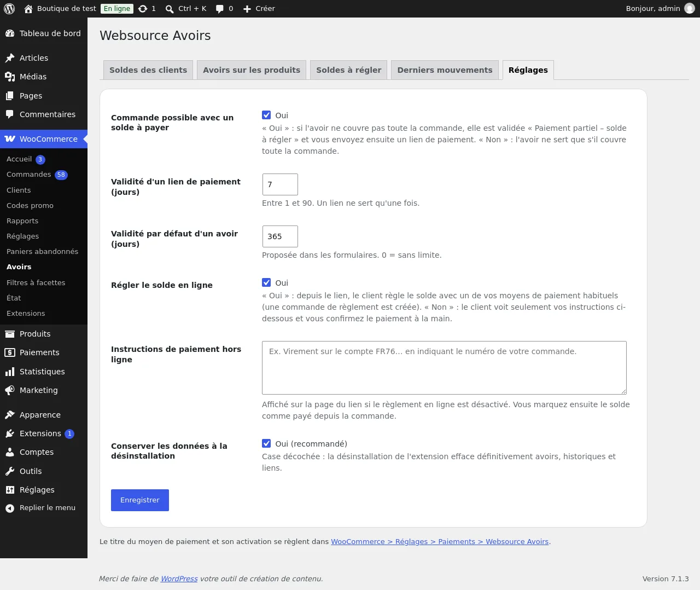Click the Statistiques bar chart icon
The height and width of the screenshot is (590, 700).
point(10,372)
